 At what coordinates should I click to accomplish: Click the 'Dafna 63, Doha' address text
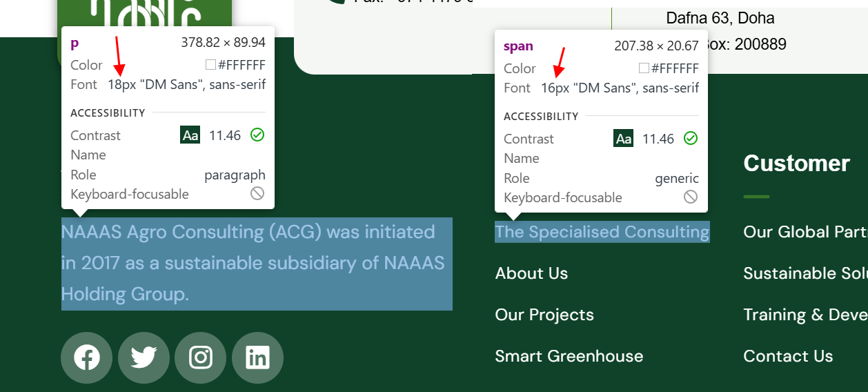pyautogui.click(x=720, y=18)
